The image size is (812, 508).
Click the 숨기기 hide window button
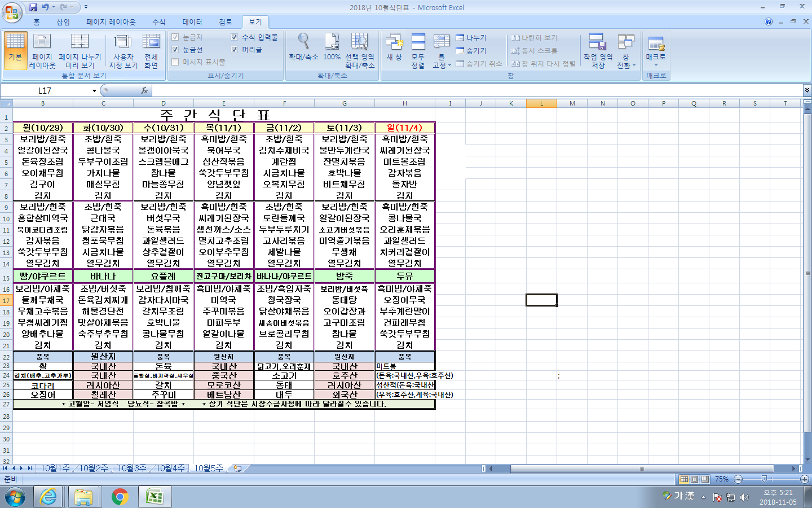[x=471, y=51]
